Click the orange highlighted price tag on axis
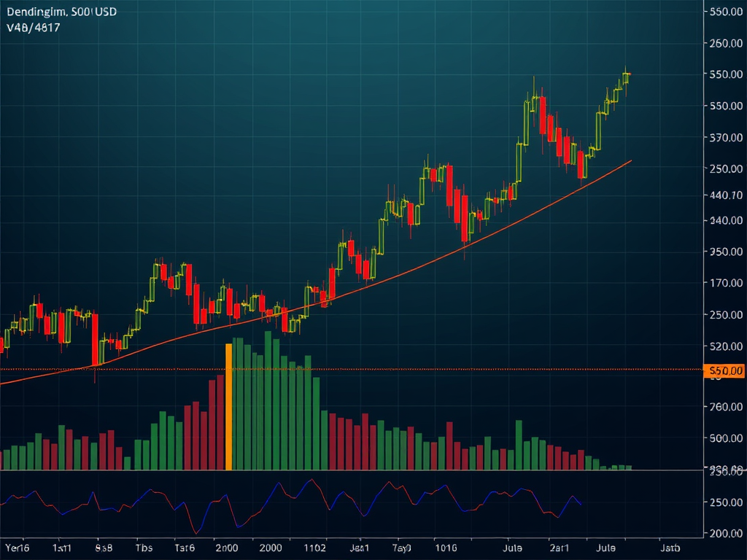The image size is (747, 560). click(x=725, y=371)
